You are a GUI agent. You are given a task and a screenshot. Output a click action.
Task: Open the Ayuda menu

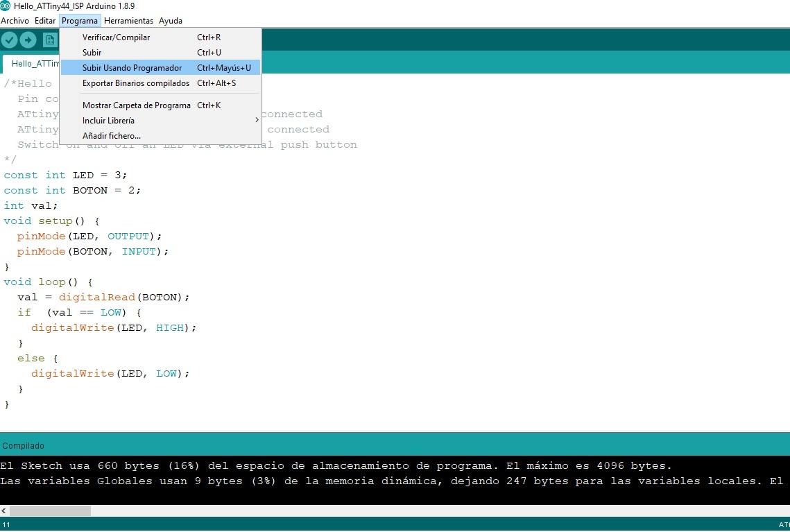[171, 21]
